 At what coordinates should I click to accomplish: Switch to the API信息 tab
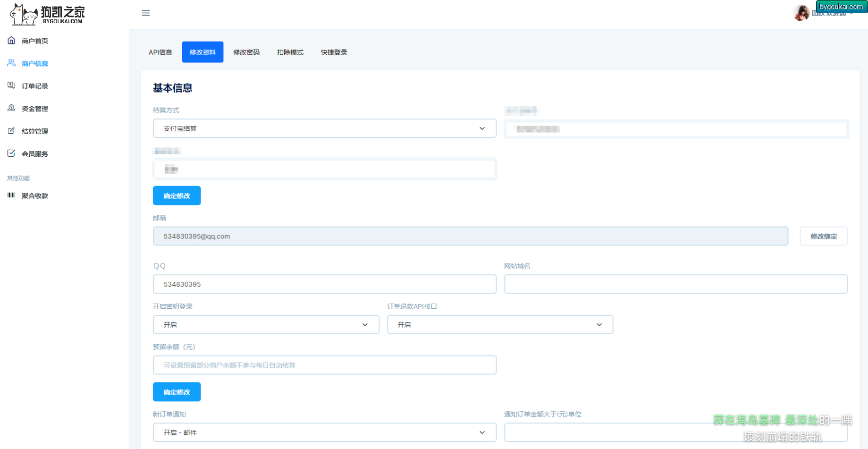point(160,52)
